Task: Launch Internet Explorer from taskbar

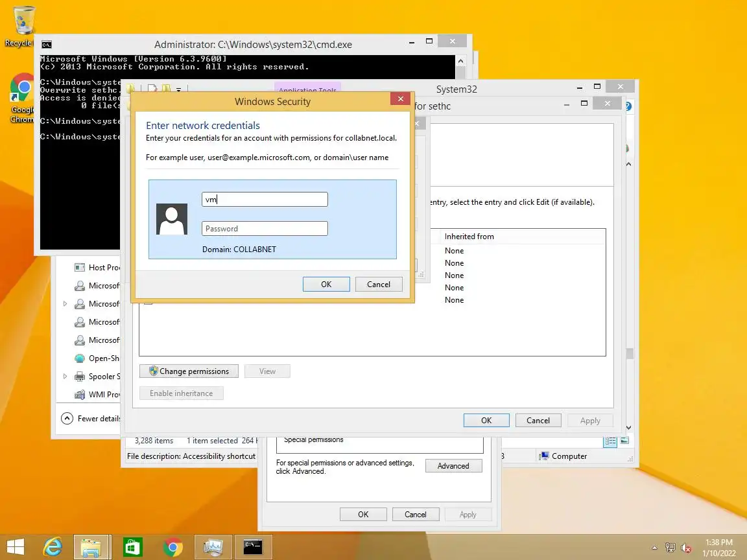Action: coord(53,546)
